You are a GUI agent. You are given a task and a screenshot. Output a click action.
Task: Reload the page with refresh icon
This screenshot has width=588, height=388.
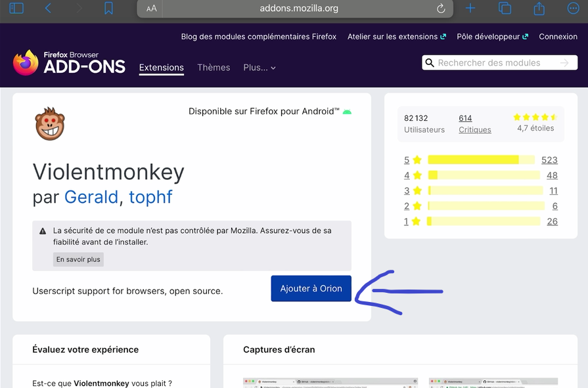click(441, 9)
